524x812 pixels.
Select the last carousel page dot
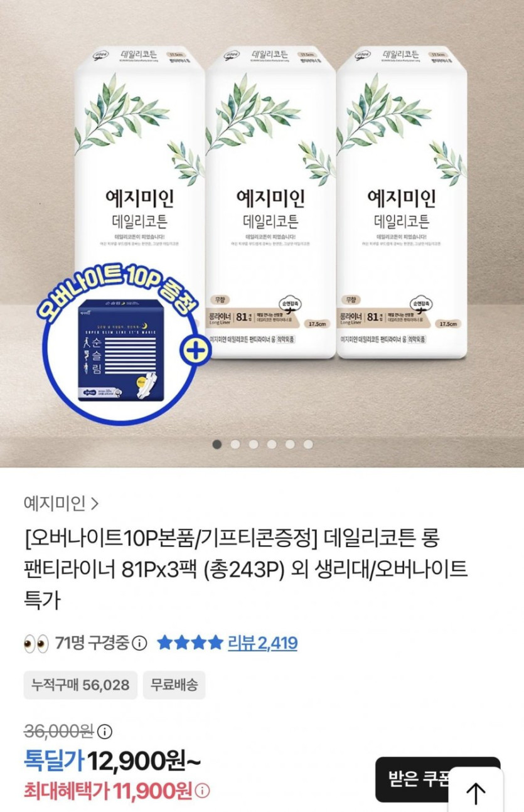coord(308,444)
